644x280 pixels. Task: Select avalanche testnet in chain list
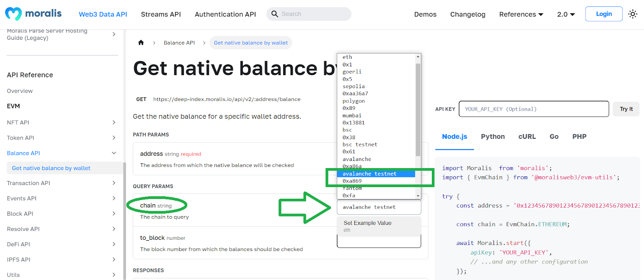[376, 174]
